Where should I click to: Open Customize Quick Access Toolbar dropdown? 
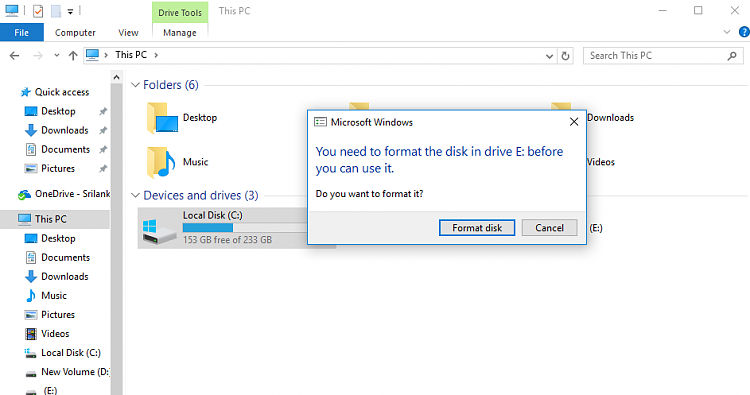[x=70, y=11]
